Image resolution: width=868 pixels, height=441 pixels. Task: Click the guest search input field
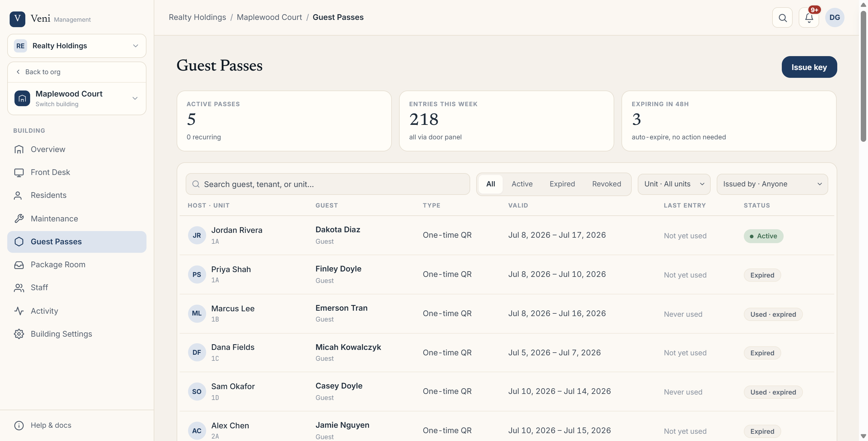click(328, 184)
